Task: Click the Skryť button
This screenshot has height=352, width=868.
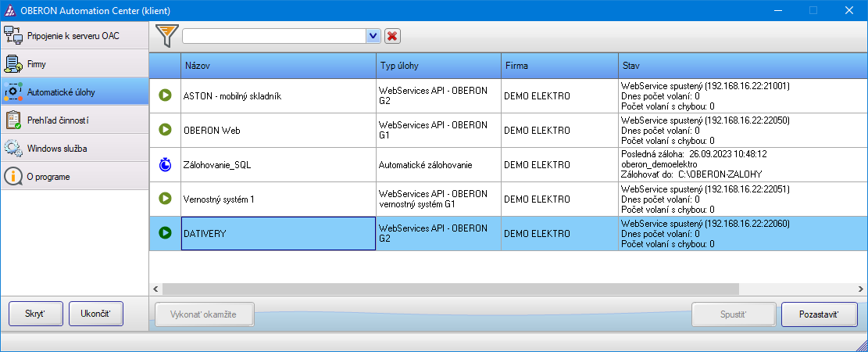Action: click(36, 314)
